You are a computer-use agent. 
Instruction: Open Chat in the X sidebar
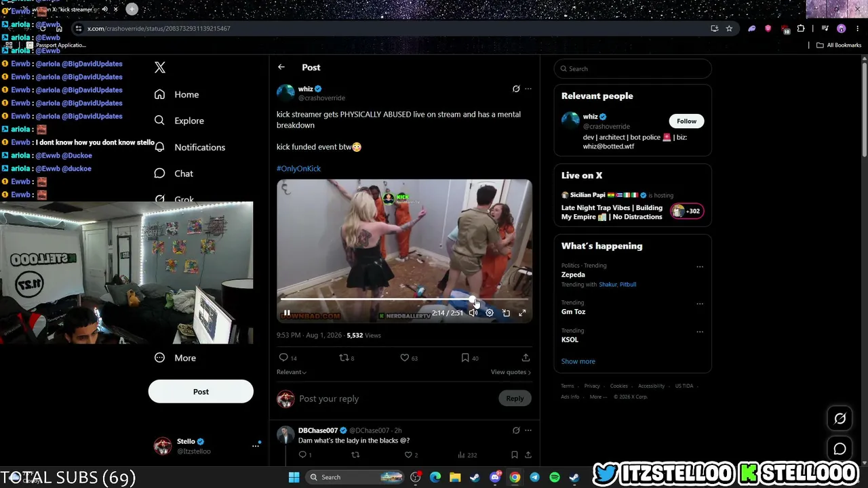click(174, 174)
